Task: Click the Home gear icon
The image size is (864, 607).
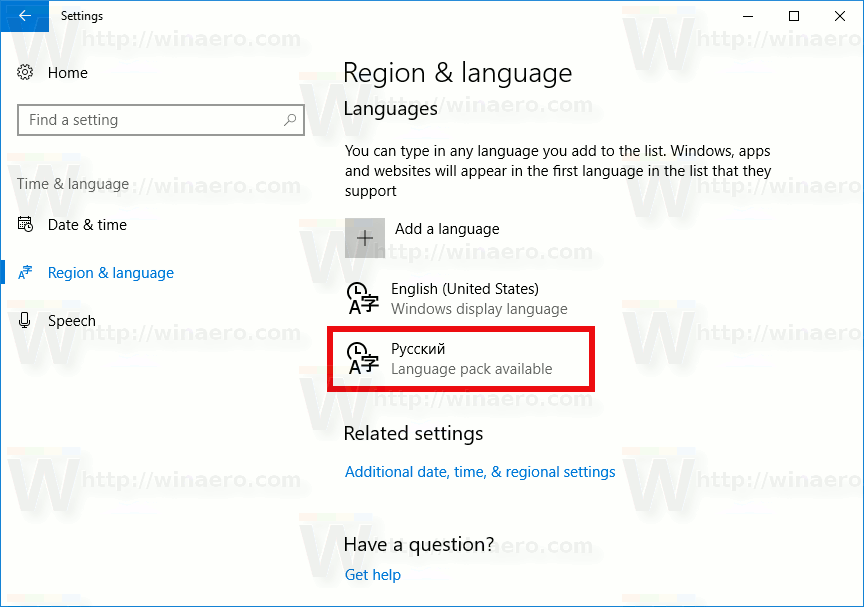Action: 25,72
